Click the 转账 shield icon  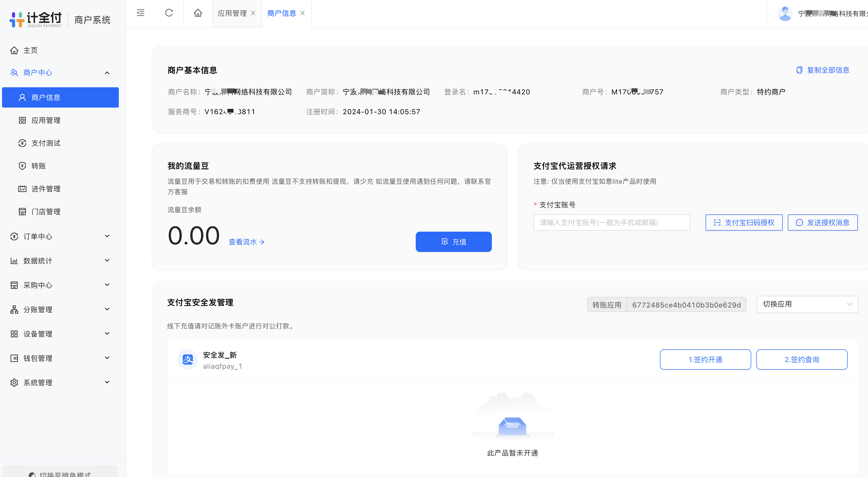[22, 166]
